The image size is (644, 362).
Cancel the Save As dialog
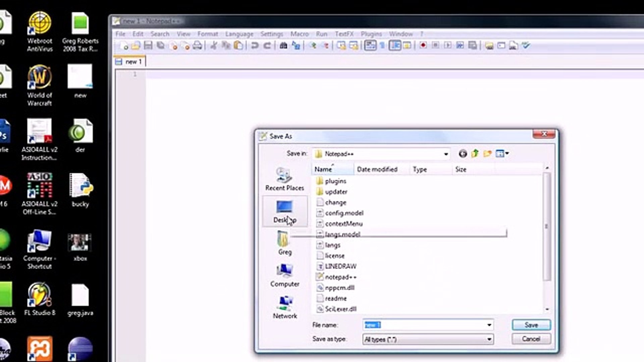coord(531,339)
